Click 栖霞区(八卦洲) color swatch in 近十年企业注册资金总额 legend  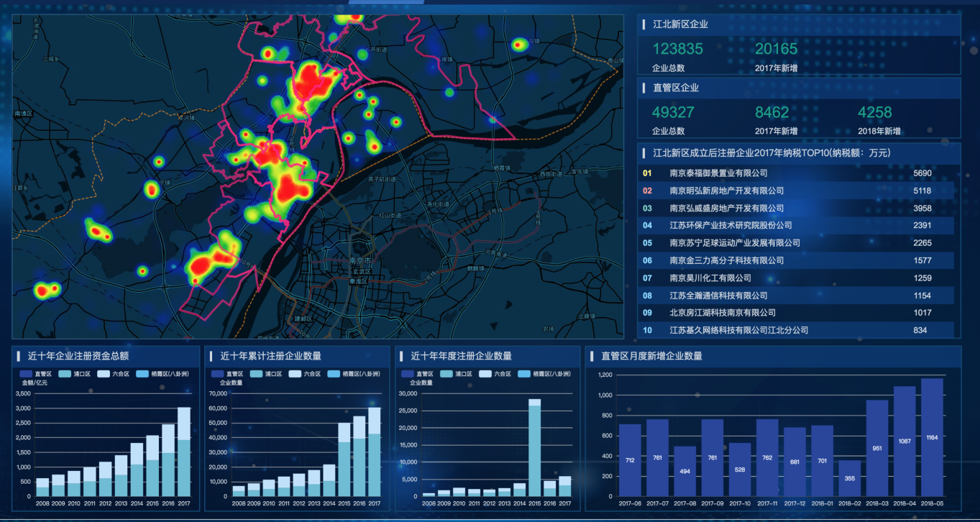click(x=142, y=374)
